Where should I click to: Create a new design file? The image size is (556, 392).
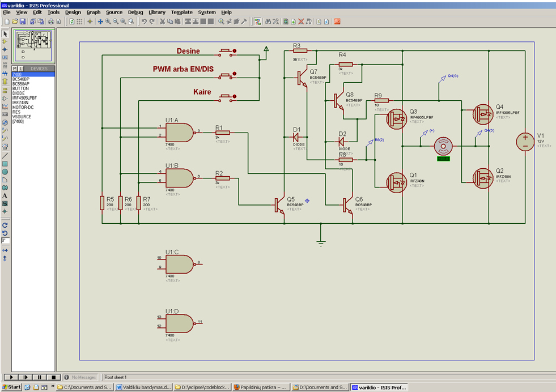click(7, 22)
